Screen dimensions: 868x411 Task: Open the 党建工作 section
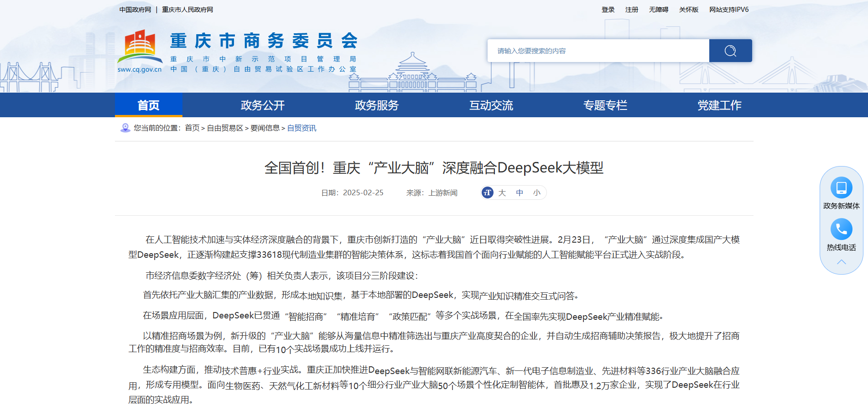(x=719, y=105)
